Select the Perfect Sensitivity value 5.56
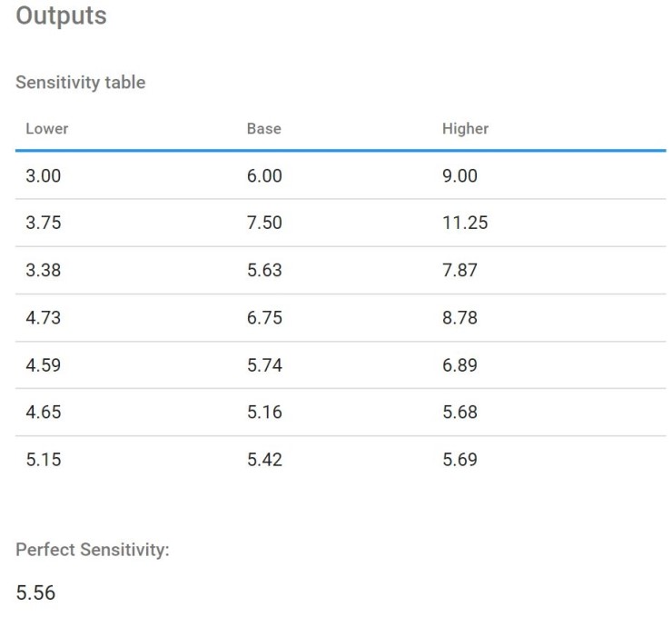The image size is (672, 637). click(x=35, y=593)
